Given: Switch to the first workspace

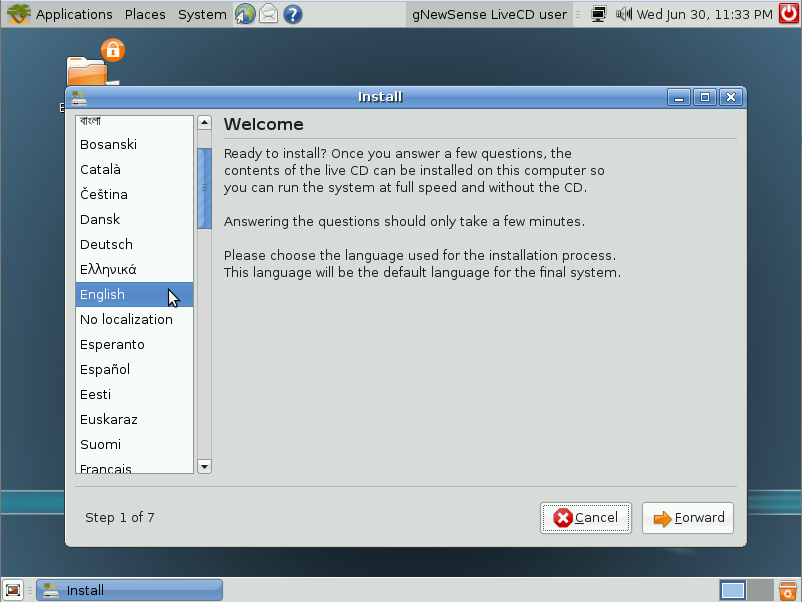Looking at the screenshot, I should tap(732, 590).
